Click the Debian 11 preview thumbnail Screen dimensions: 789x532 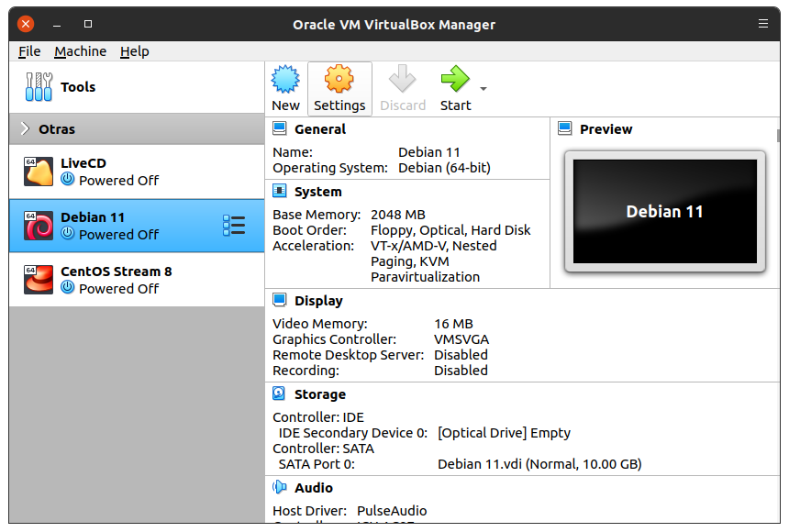[x=664, y=212]
